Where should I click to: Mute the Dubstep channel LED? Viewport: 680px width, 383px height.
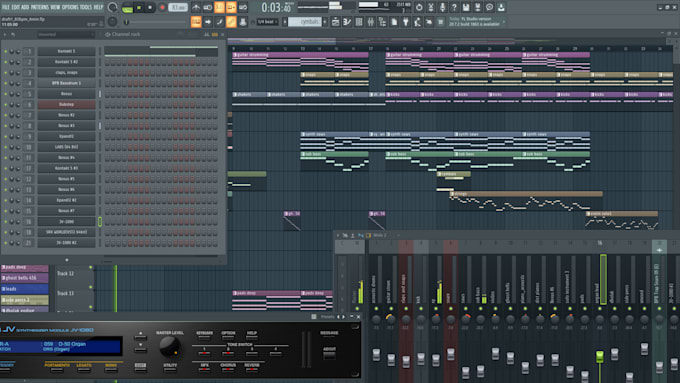tap(6, 105)
